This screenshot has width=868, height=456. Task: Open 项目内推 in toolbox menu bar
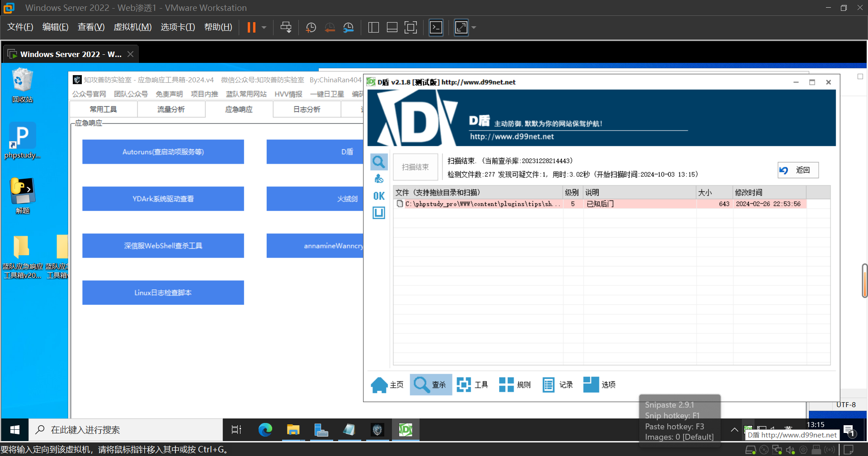point(204,94)
